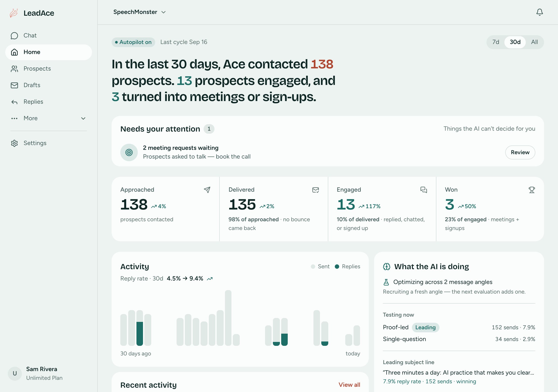Select the 7d time range

pyautogui.click(x=495, y=42)
